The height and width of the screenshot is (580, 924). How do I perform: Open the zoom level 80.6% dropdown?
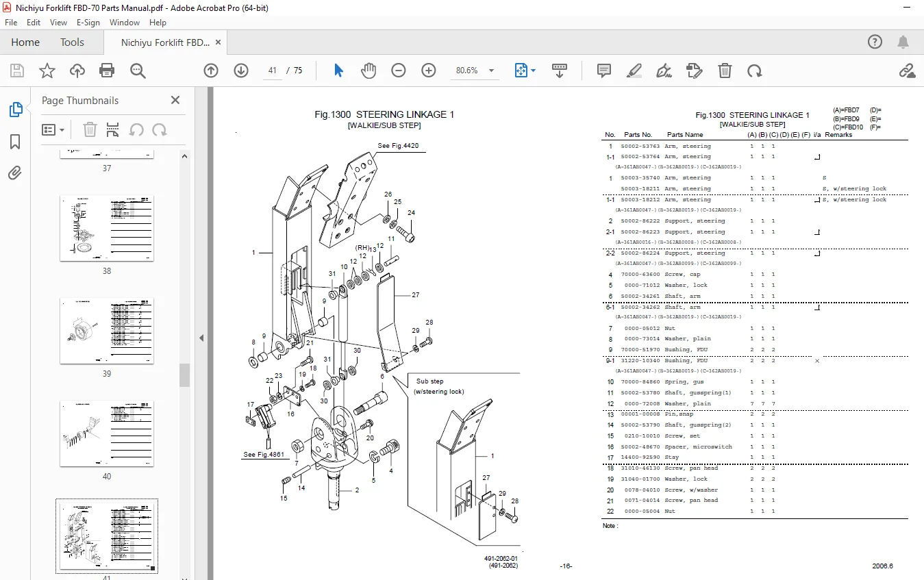(491, 71)
